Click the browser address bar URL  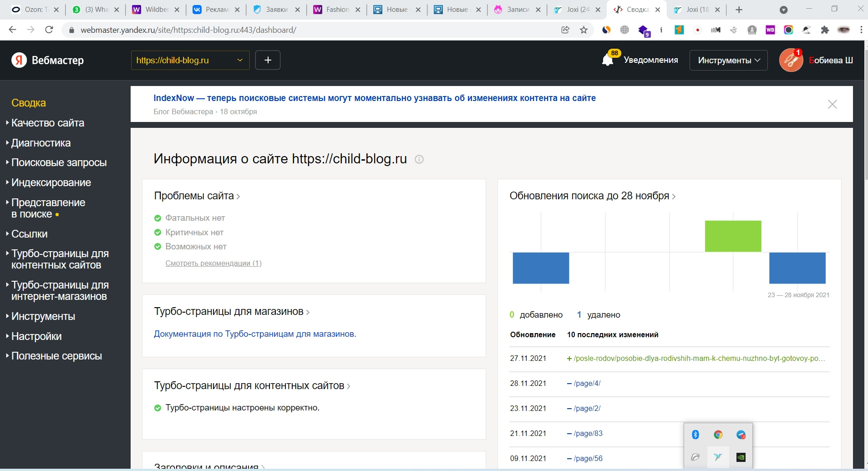pos(188,30)
